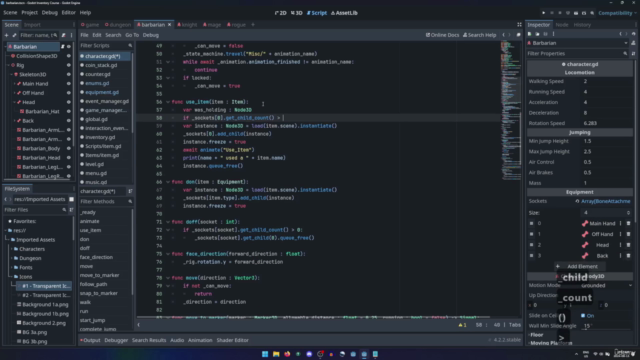Screen dimensions: 640x360
Task: Collapse the Imported Assets folder
Action: click(8, 240)
